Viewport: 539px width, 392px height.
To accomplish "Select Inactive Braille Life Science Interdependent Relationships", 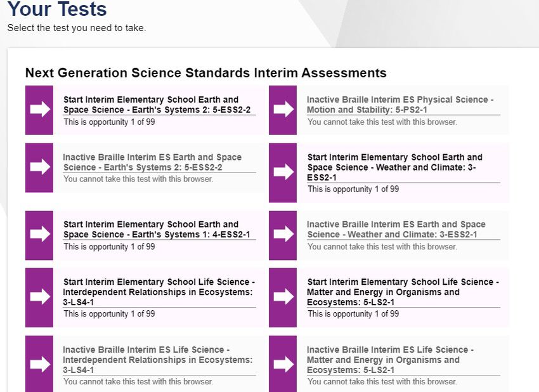I will pos(158,360).
